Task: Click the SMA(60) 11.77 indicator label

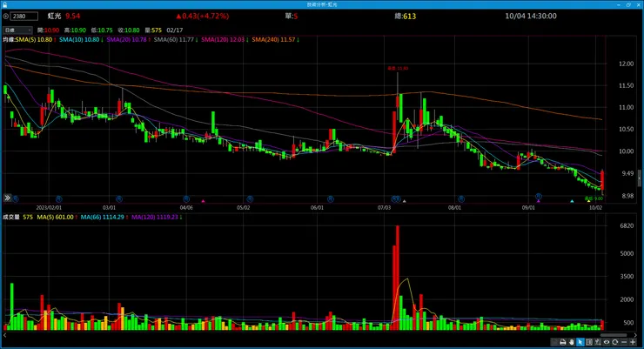Action: (176, 40)
